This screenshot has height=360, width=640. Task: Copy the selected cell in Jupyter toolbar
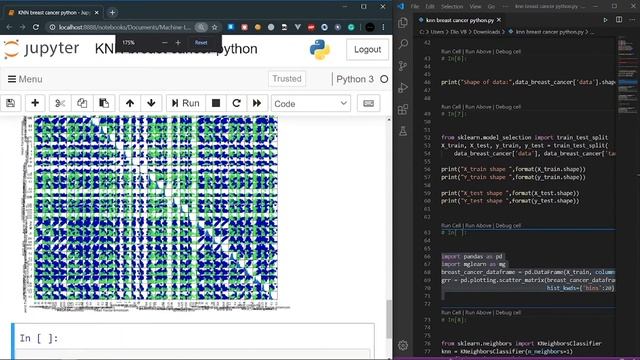click(82, 103)
